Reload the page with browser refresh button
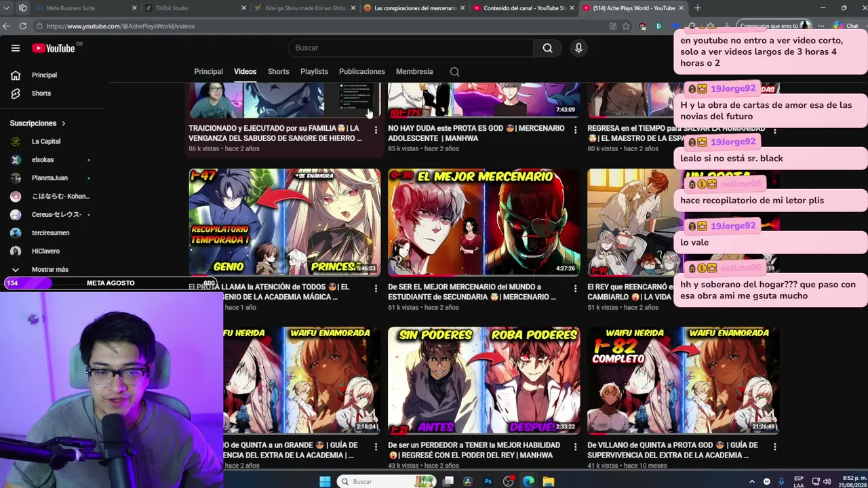Screen dimensions: 868x488 tap(22, 26)
